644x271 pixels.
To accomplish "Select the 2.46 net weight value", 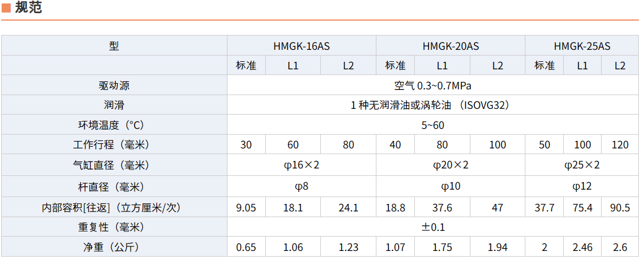I will pyautogui.click(x=582, y=247).
